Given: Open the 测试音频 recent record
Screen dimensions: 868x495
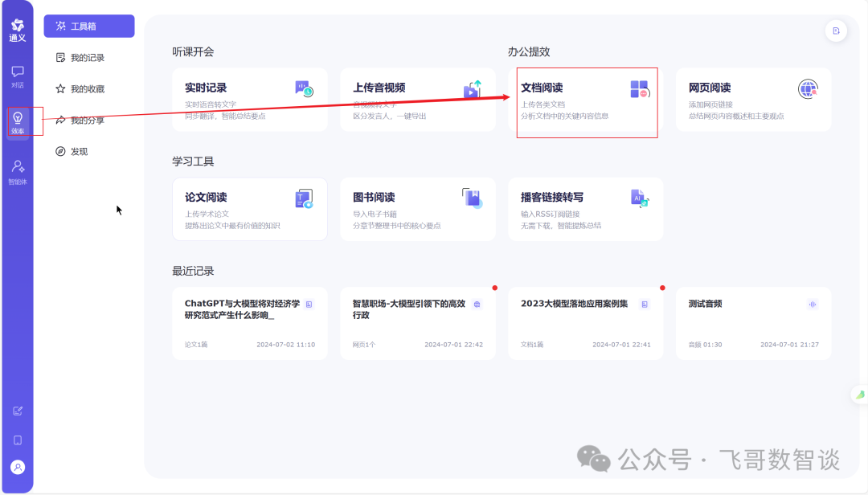Looking at the screenshot, I should point(753,323).
